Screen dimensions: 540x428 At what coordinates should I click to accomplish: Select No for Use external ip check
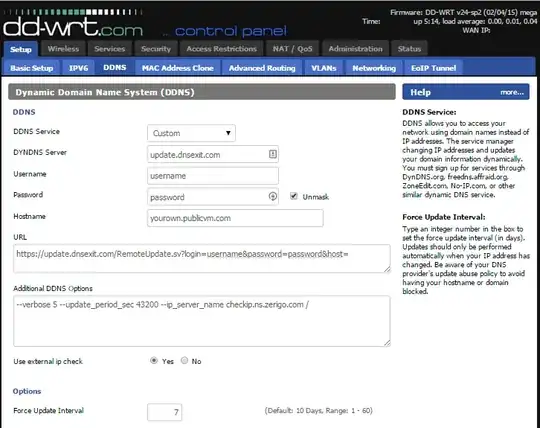(x=184, y=361)
